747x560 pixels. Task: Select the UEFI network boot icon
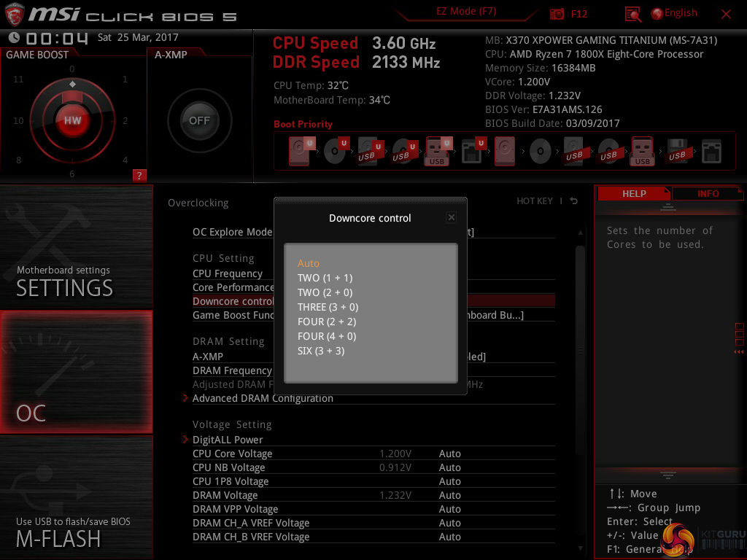pos(473,151)
